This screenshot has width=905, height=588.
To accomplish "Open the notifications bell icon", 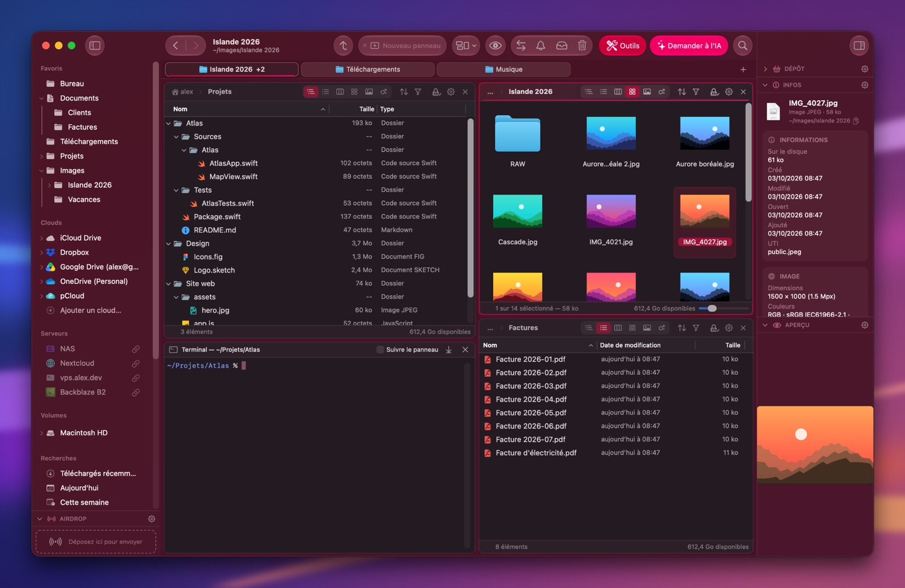I will pyautogui.click(x=541, y=46).
